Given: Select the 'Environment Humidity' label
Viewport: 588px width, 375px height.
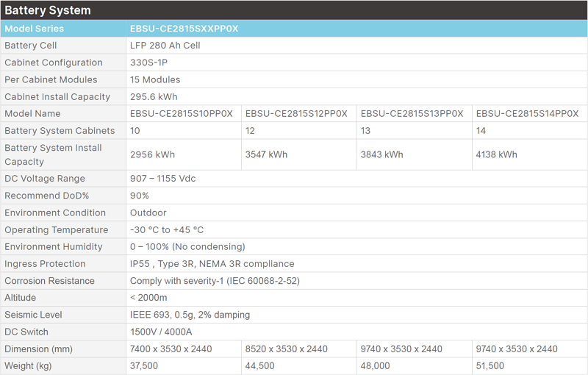Looking at the screenshot, I should pos(53,247).
